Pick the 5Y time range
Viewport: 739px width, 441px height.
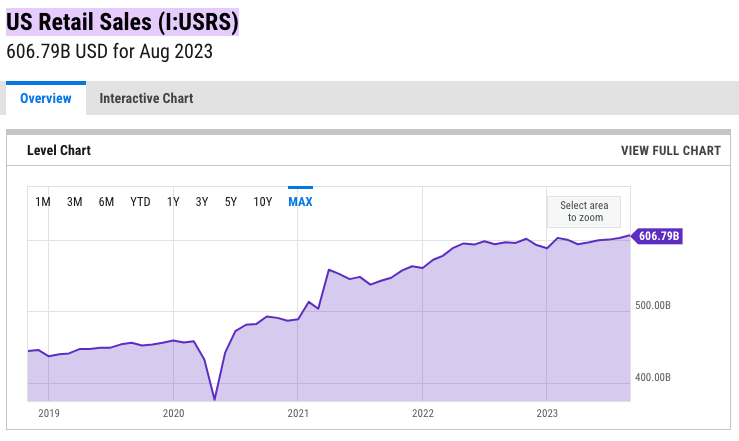coord(231,202)
